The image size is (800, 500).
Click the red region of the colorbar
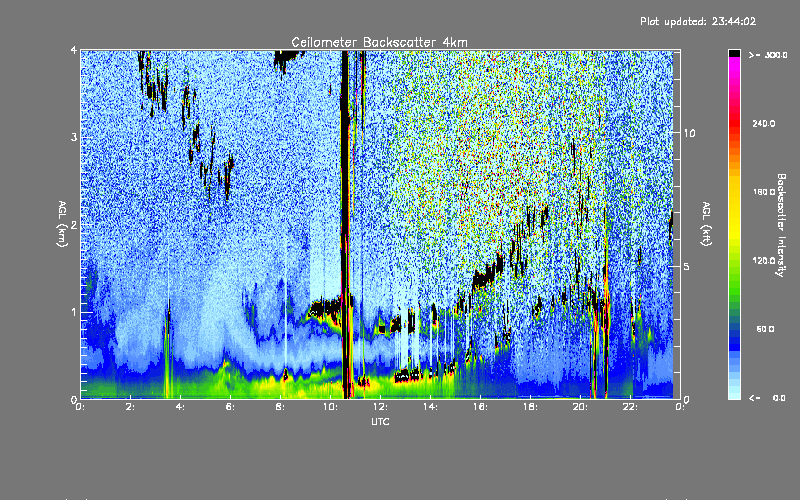point(734,122)
